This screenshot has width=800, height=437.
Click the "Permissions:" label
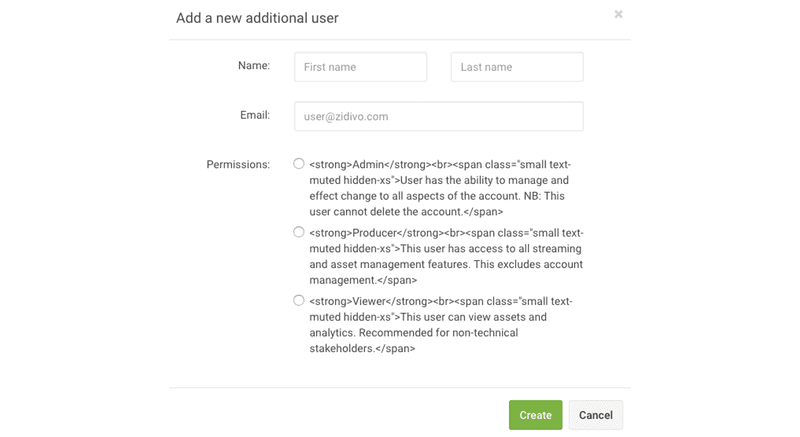[238, 164]
